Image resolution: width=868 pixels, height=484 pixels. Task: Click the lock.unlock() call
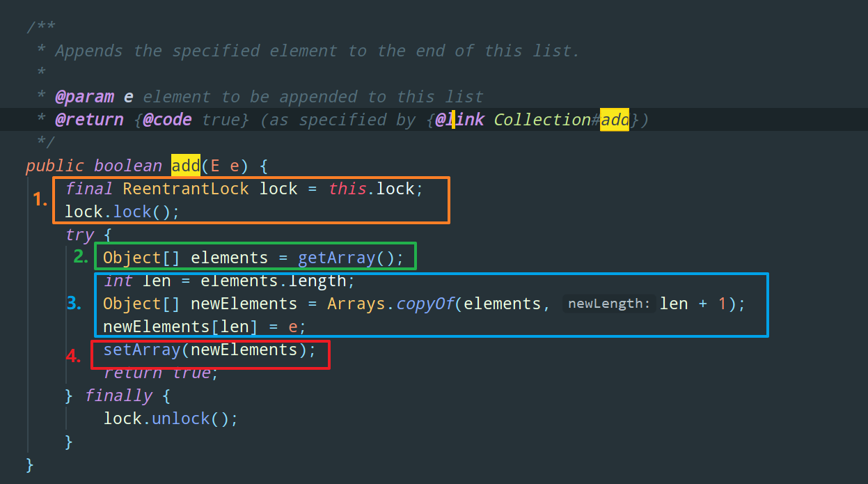[171, 419]
